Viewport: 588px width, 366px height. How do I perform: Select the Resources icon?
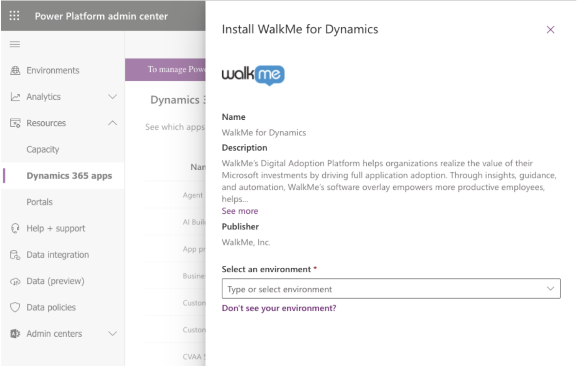15,123
